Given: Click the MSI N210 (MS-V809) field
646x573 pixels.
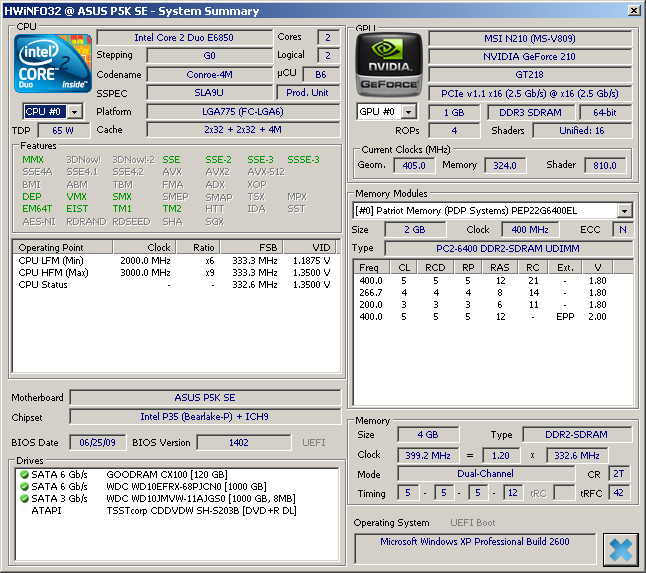Looking at the screenshot, I should 530,38.
